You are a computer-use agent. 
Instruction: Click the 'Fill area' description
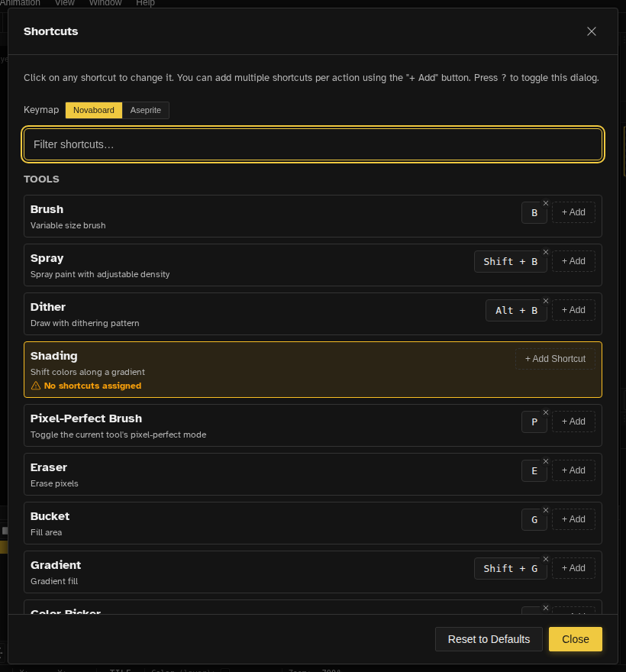point(47,532)
